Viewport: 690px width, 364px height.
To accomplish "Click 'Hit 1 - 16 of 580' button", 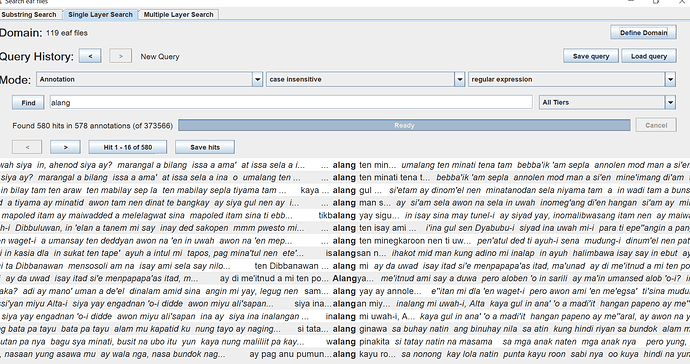I will [128, 147].
